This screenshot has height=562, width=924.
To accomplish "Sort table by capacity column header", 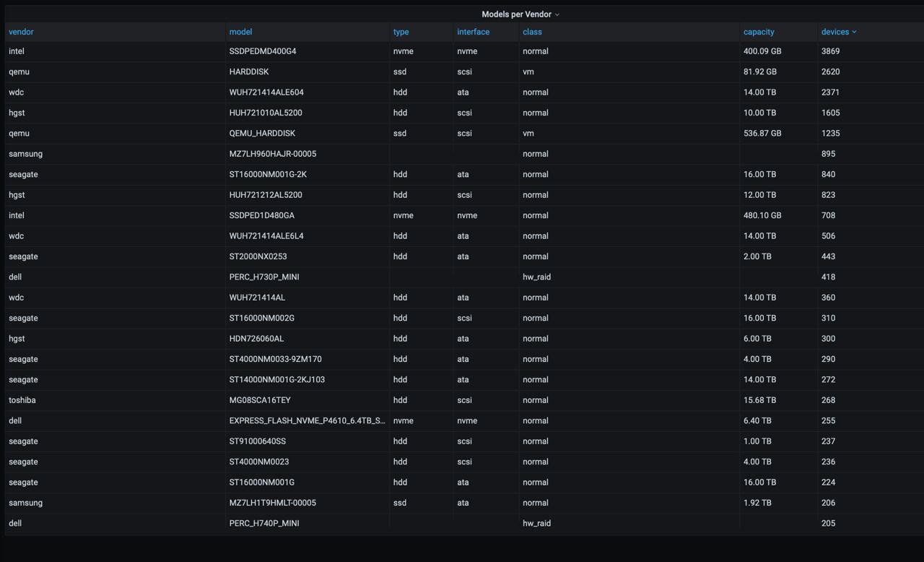I will click(x=759, y=32).
